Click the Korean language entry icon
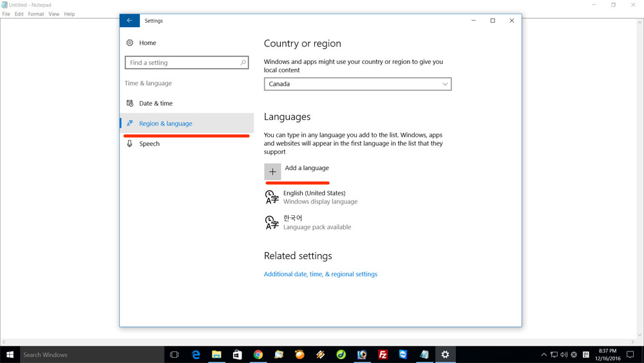Screen dimensions: 644x363 (x=272, y=222)
